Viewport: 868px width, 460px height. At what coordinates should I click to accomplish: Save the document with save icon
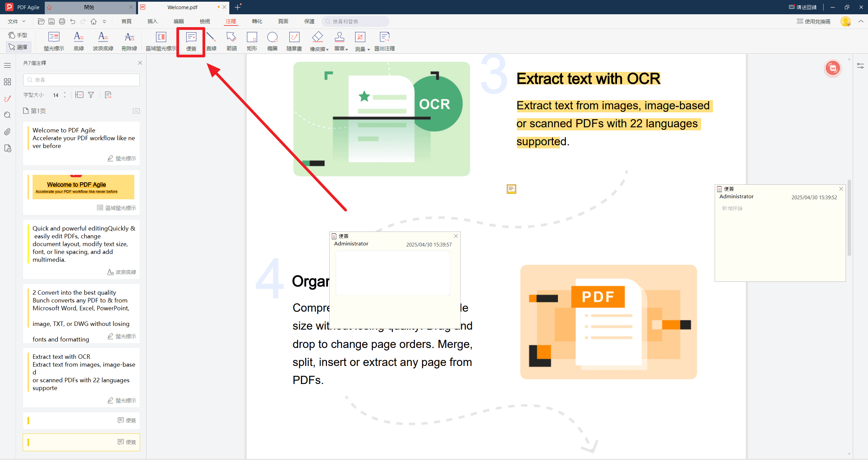coord(52,21)
